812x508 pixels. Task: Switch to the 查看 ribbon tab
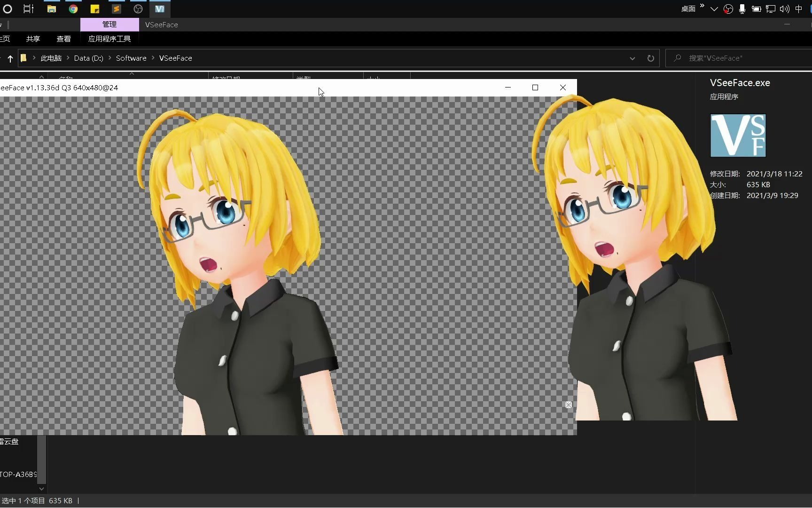[x=63, y=39]
